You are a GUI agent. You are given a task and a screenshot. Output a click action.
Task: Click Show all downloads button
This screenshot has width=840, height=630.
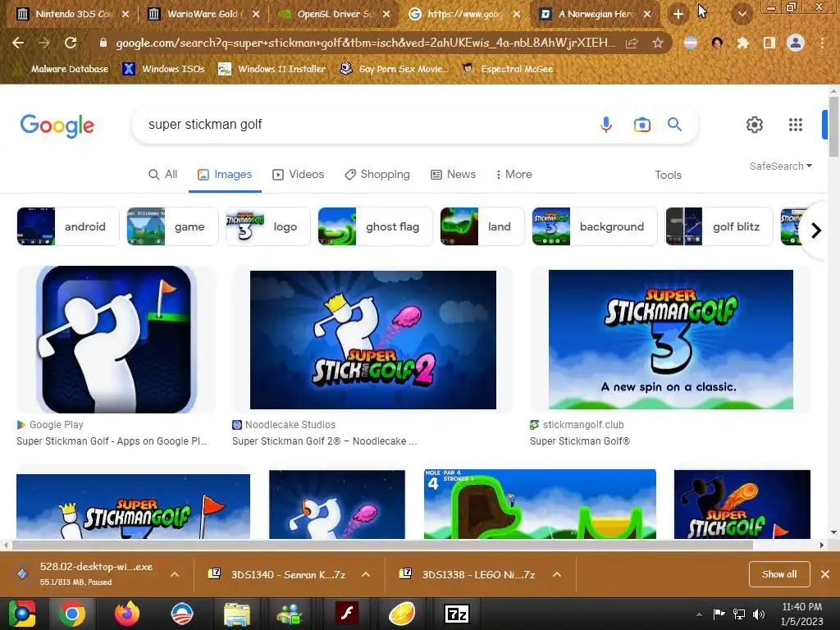tap(779, 574)
